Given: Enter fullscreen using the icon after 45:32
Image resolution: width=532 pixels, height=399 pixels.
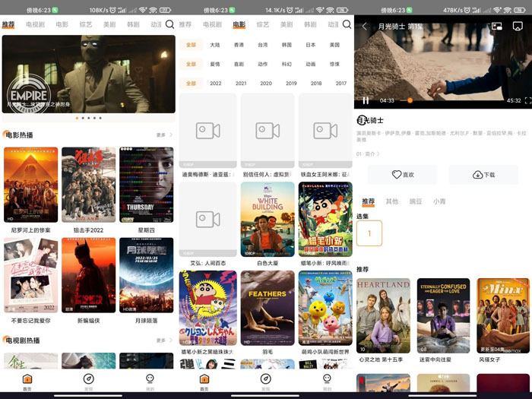Looking at the screenshot, I should point(528,100).
